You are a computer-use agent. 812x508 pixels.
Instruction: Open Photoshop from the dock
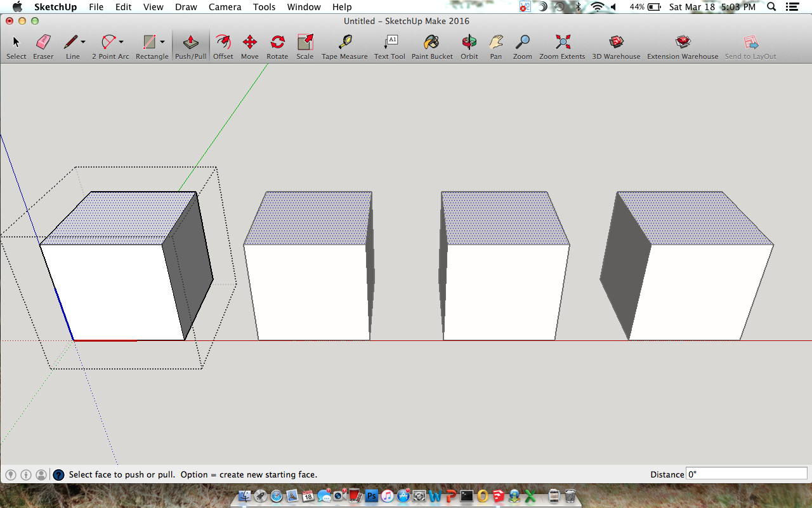[x=372, y=496]
